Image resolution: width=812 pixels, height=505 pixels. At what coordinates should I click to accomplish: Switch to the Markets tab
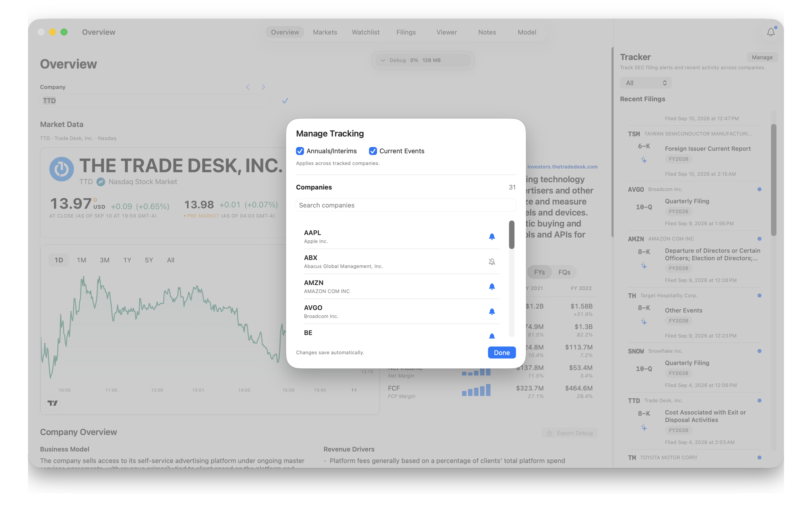click(325, 32)
